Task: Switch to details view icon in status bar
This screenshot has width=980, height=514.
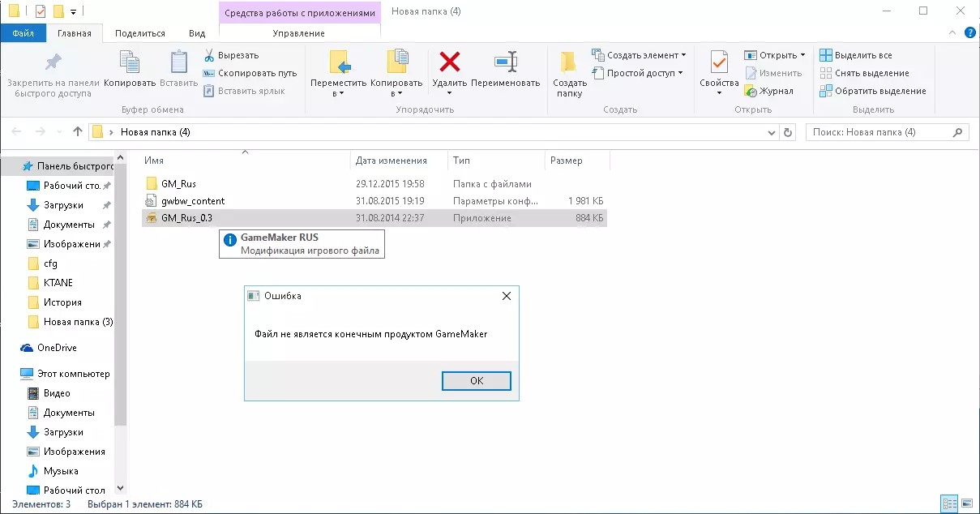Action: [948, 504]
